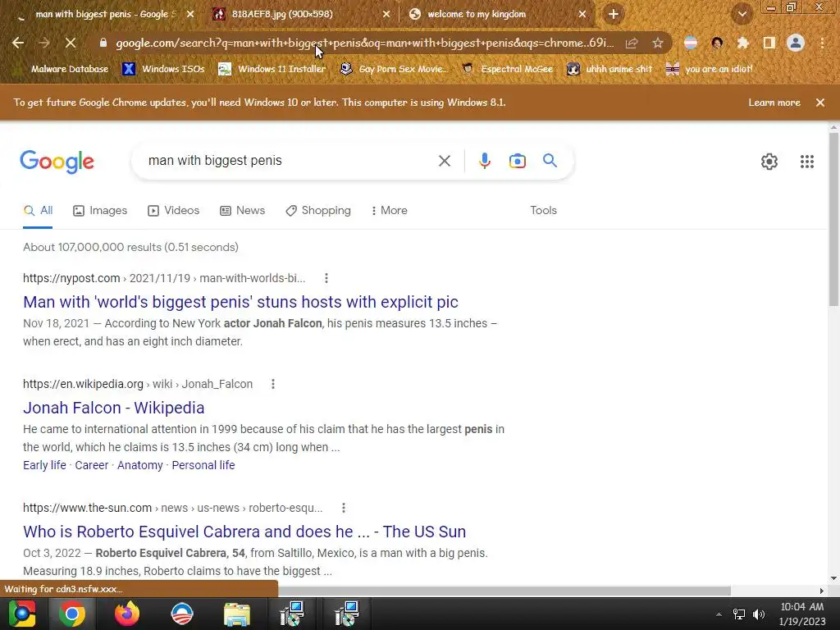Select the All search tab
Viewport: 840px width, 630px height.
click(38, 211)
